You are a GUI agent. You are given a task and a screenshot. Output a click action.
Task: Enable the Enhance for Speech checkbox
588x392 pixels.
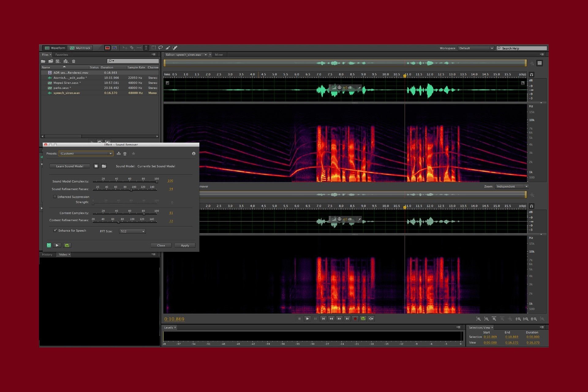tap(53, 230)
